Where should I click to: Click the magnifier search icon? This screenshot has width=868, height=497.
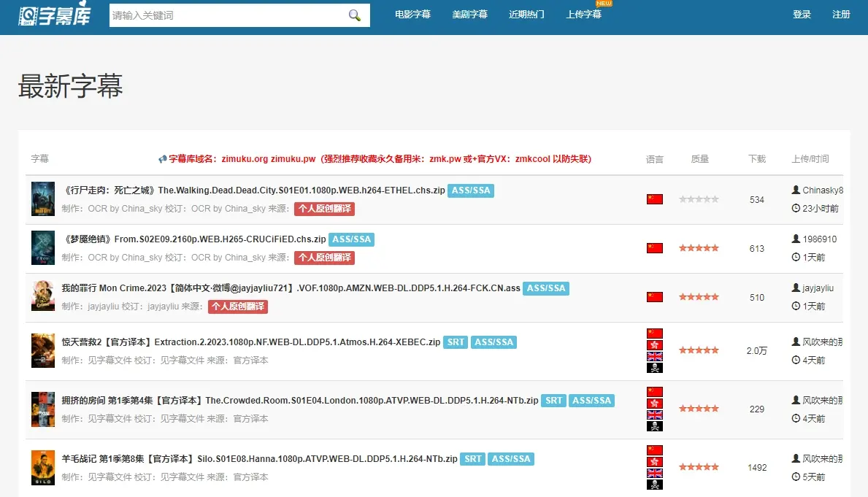(355, 15)
